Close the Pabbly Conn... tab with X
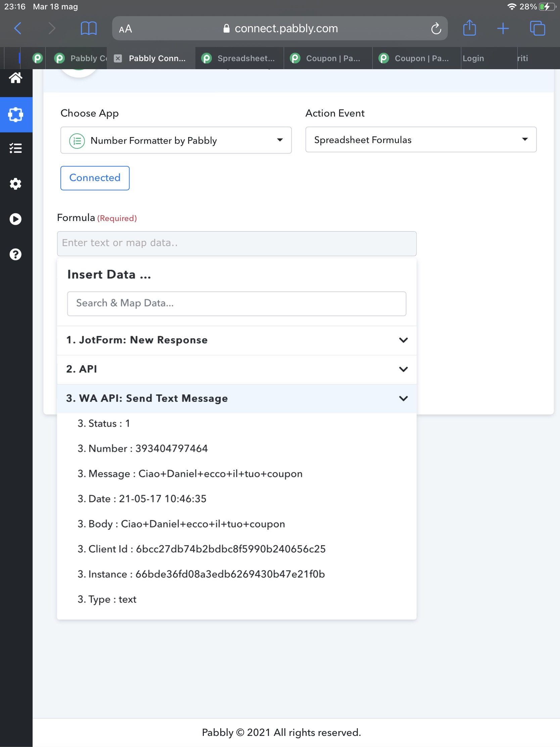 [x=118, y=58]
